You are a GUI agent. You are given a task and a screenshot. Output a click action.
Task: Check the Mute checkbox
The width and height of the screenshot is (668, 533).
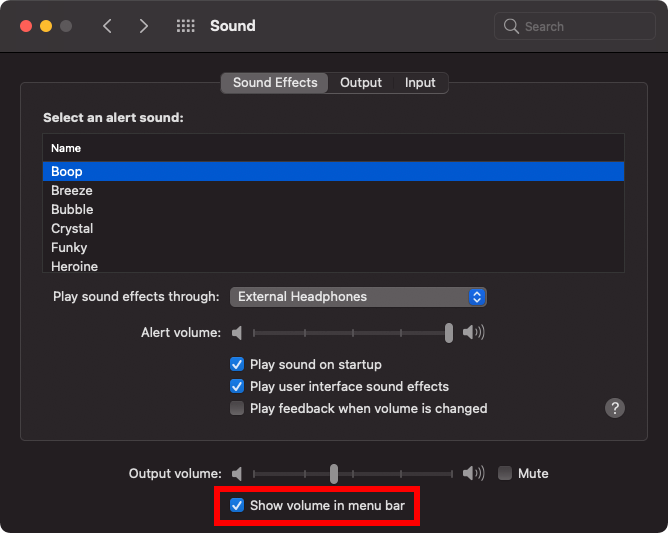pyautogui.click(x=505, y=473)
